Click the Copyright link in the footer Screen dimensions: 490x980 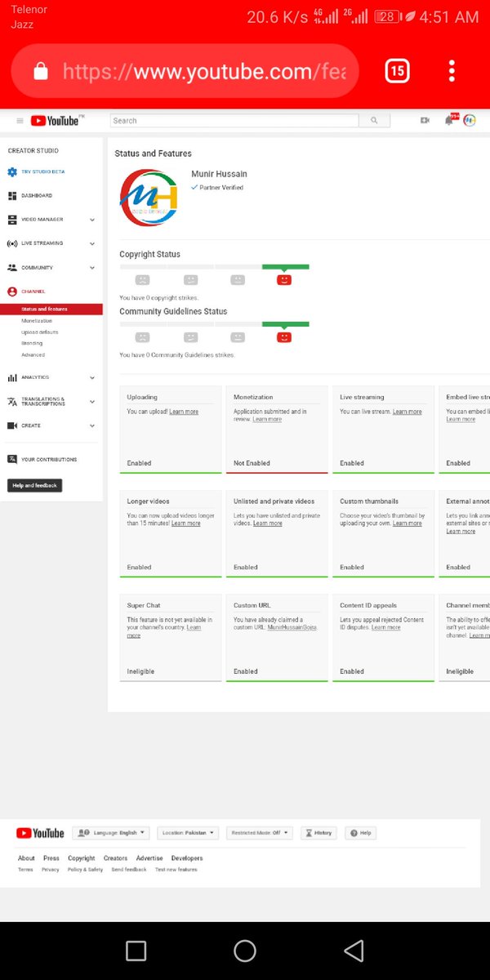coord(82,858)
